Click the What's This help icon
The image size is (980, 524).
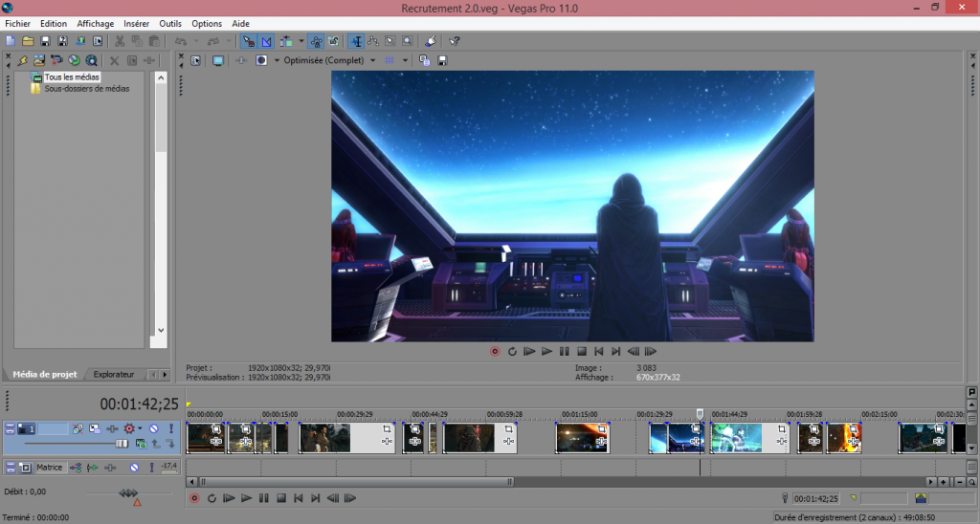click(454, 41)
